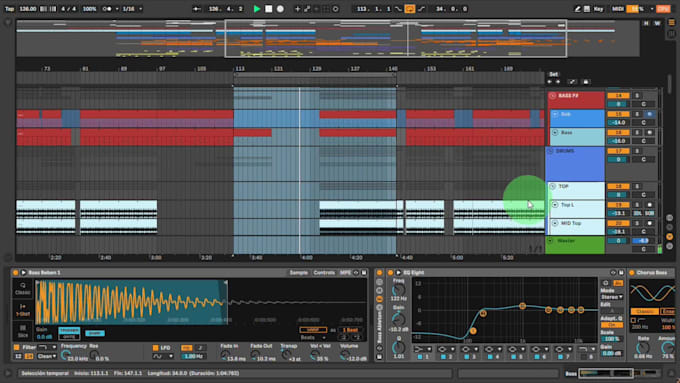Click the H optimize height button
680x383 pixels.
(x=646, y=23)
